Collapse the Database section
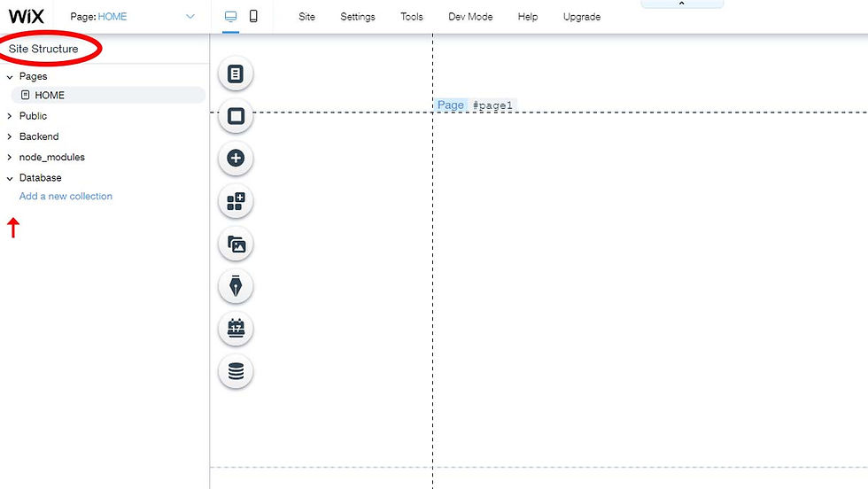The height and width of the screenshot is (489, 868). click(10, 178)
